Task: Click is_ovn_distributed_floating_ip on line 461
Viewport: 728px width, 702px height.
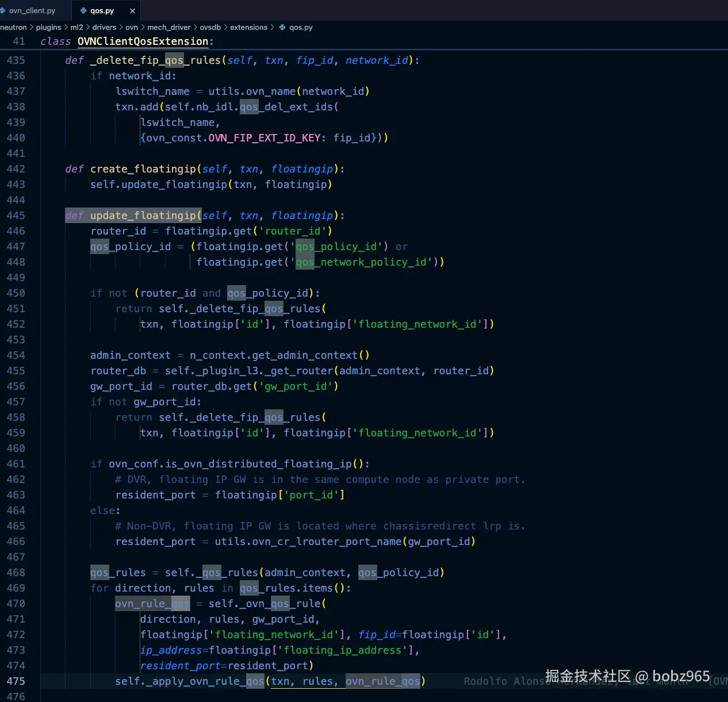Action: 258,464
